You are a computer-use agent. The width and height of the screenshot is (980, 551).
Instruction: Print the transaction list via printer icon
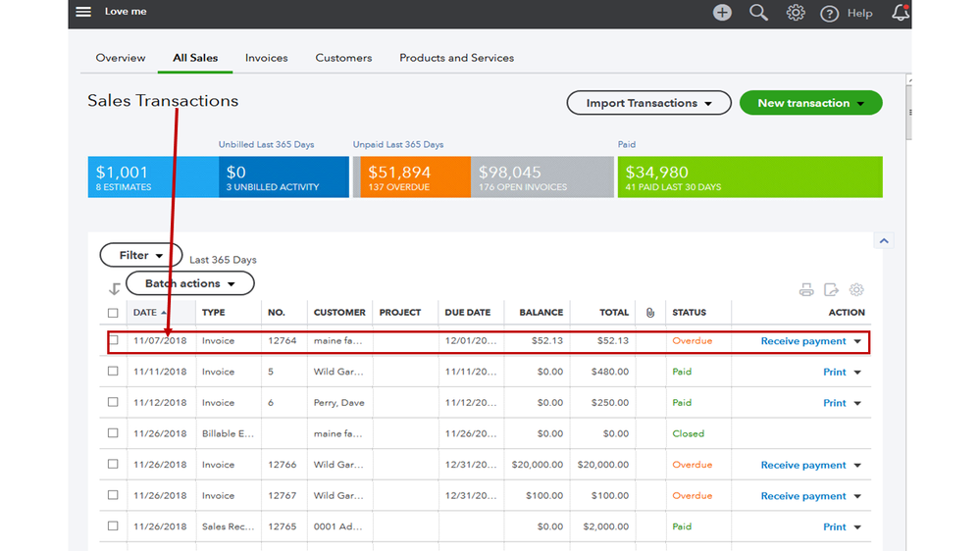tap(806, 290)
